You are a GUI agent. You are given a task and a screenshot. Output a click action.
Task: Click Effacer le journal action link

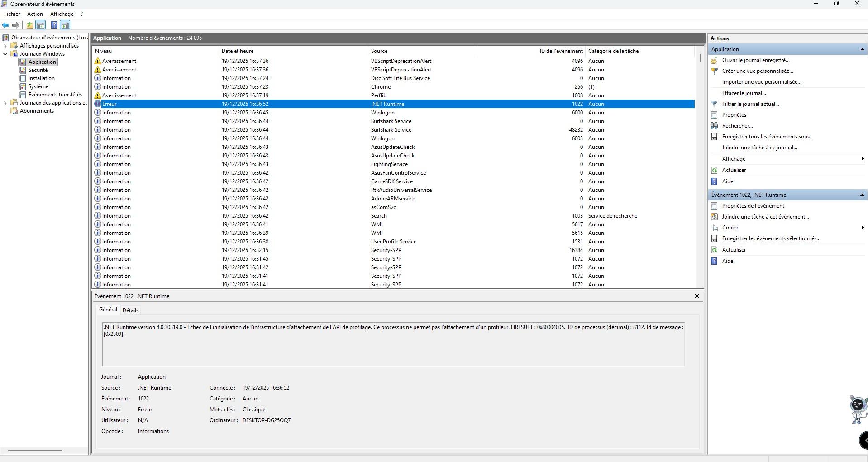744,93
